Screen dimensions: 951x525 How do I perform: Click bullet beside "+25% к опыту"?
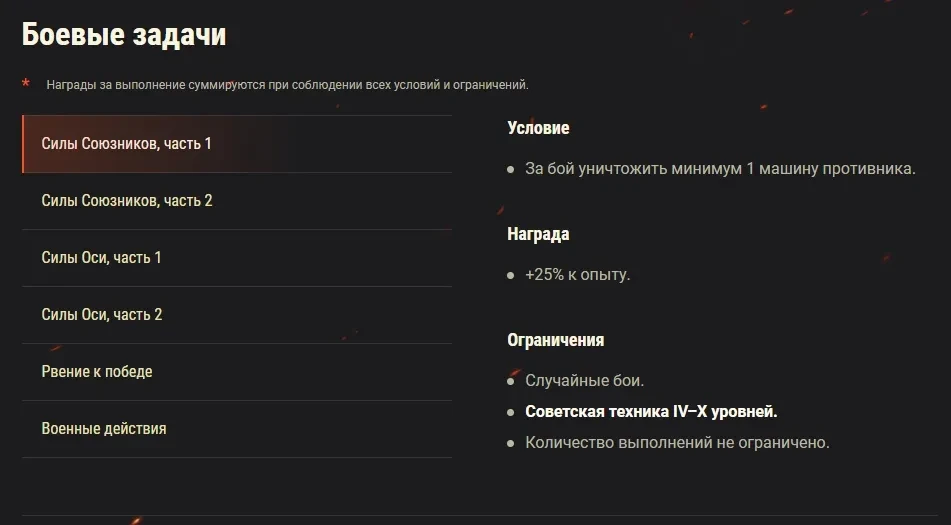(x=511, y=275)
